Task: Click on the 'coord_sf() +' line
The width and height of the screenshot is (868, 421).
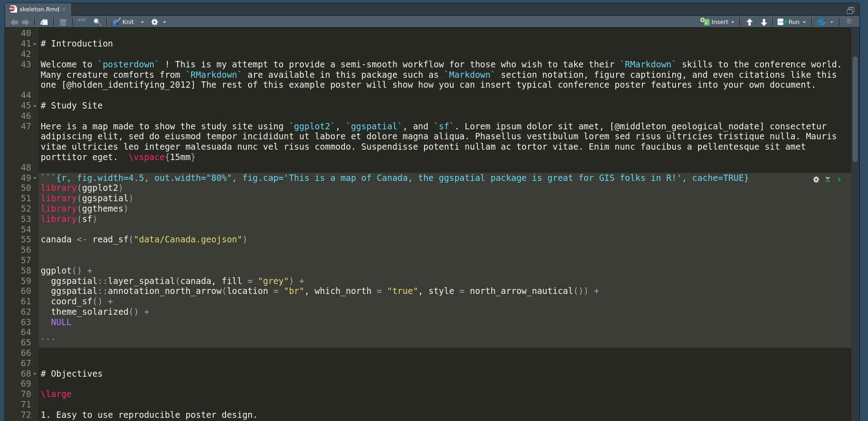Action: coord(82,302)
